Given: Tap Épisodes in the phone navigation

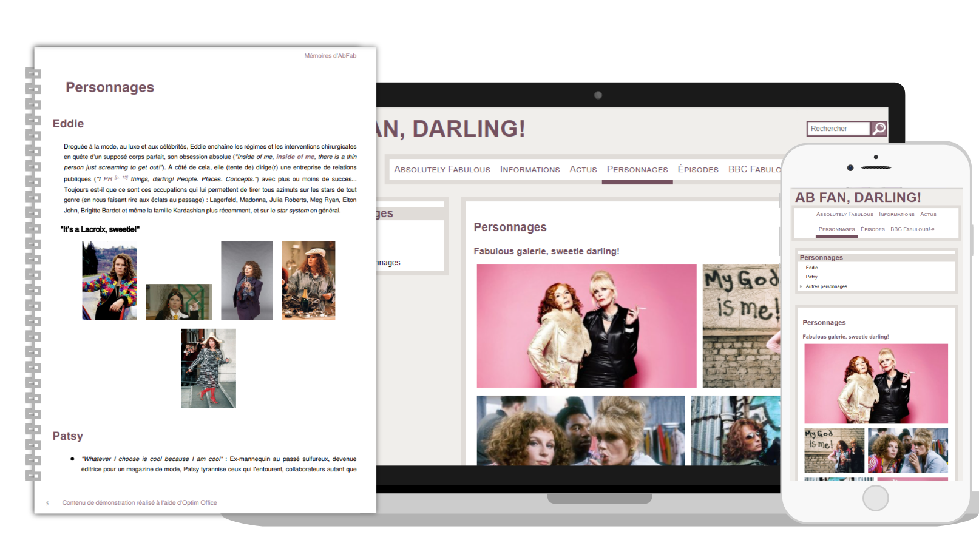Looking at the screenshot, I should click(872, 229).
